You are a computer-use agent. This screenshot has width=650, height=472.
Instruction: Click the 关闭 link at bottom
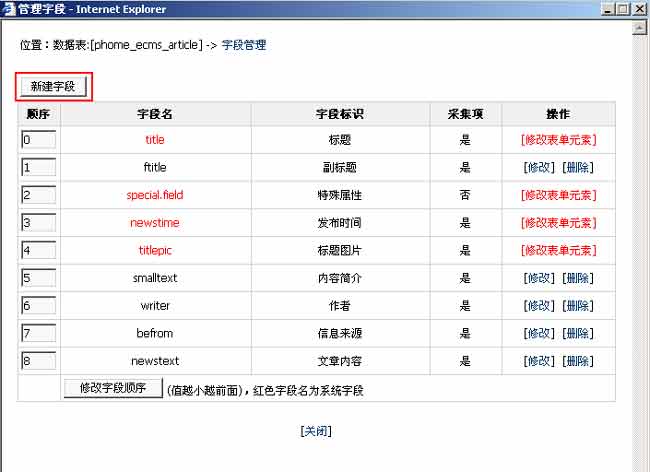pos(316,431)
